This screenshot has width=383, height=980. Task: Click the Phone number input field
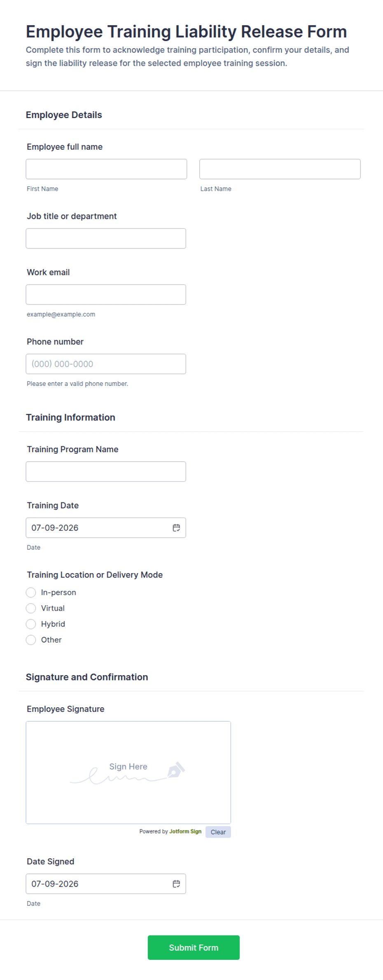(106, 364)
